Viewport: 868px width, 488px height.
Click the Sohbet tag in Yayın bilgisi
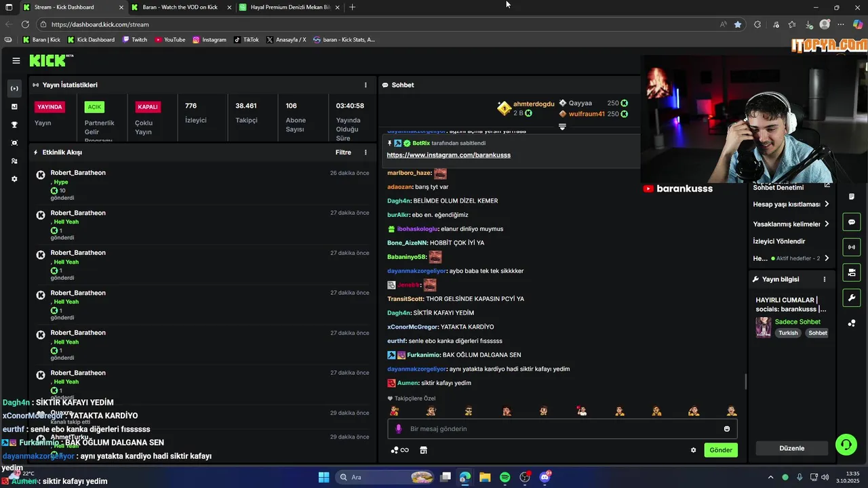click(x=818, y=333)
